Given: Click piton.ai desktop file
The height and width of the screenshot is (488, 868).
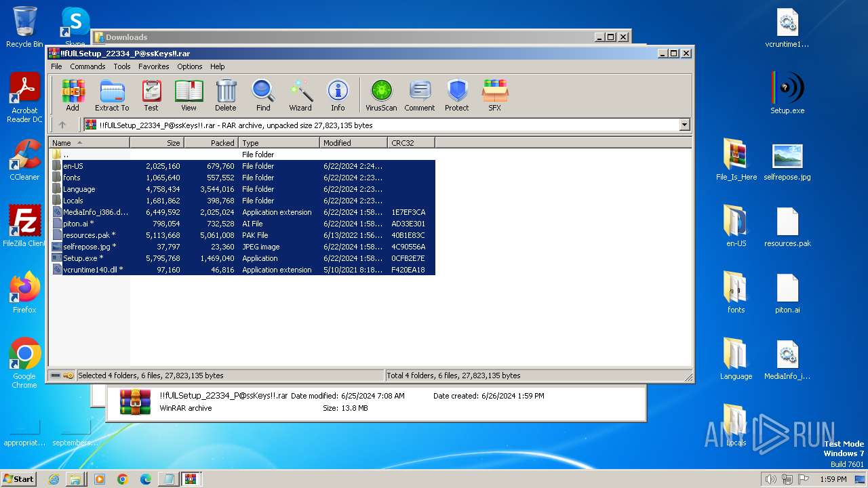Looking at the screenshot, I should (x=787, y=293).
